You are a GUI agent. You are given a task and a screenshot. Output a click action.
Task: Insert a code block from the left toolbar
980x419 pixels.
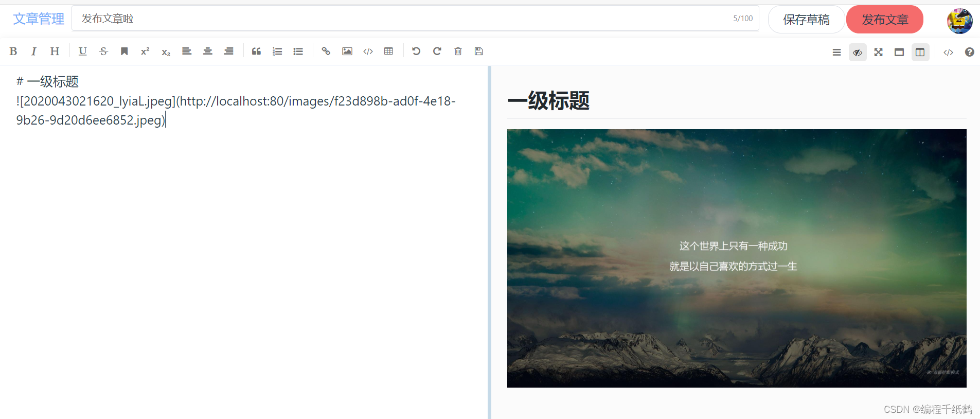pyautogui.click(x=368, y=51)
